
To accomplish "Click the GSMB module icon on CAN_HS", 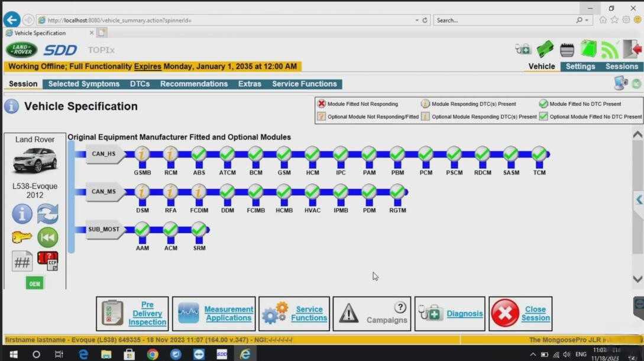I will [142, 154].
